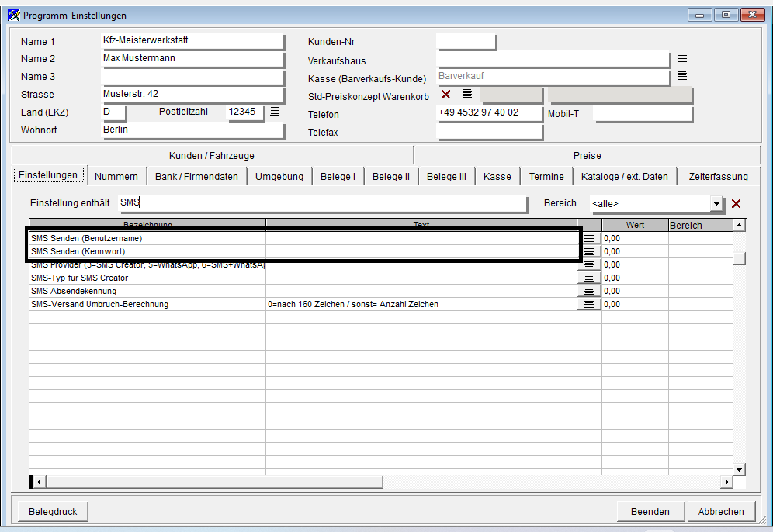Viewport: 773px width, 532px height.
Task: Open the Belege I tab
Action: click(x=338, y=177)
